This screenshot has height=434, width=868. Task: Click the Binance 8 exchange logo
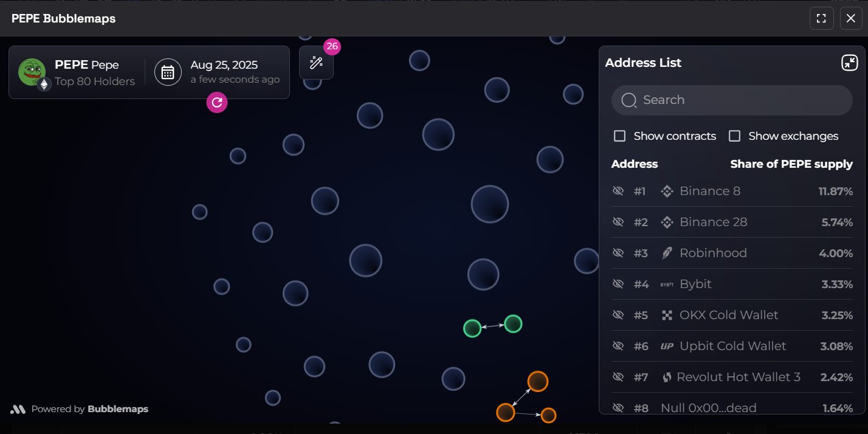tap(667, 191)
